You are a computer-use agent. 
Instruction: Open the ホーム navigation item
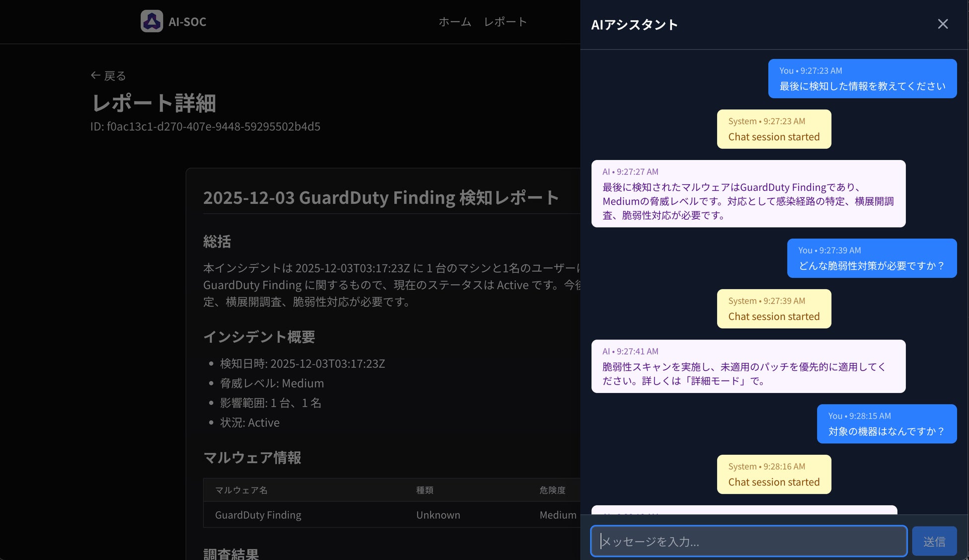pos(454,22)
